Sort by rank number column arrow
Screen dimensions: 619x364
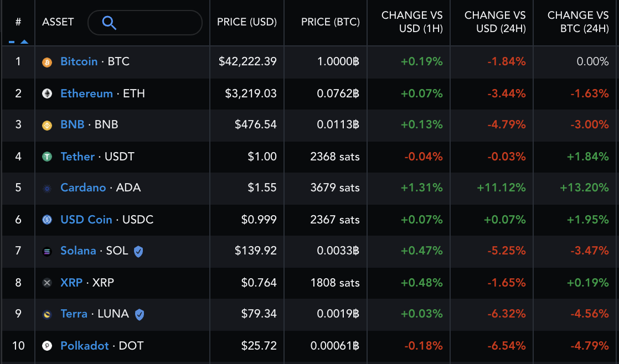[24, 41]
